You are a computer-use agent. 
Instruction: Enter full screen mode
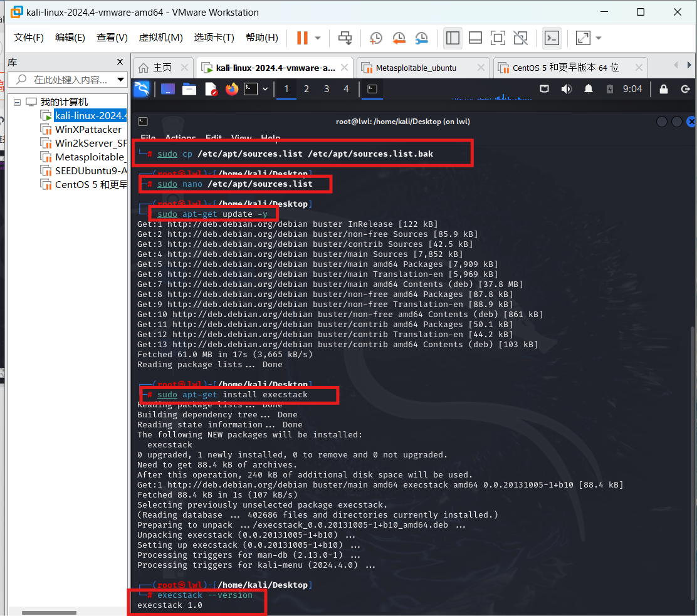[x=498, y=38]
